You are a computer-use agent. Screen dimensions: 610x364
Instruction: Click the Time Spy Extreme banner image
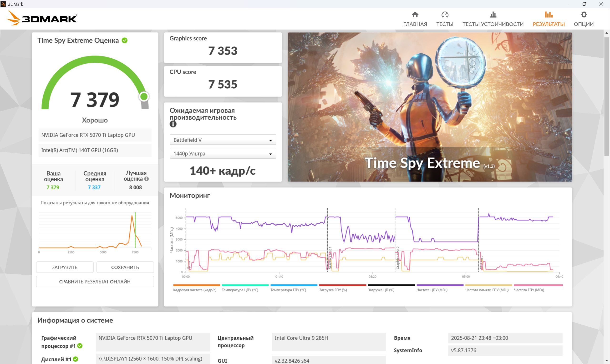430,107
